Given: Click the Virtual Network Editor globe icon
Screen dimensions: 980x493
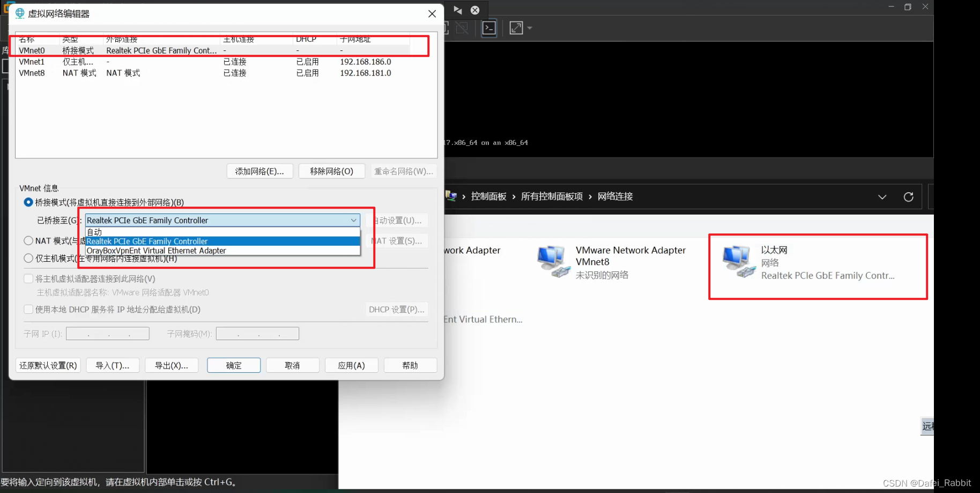Looking at the screenshot, I should [20, 13].
